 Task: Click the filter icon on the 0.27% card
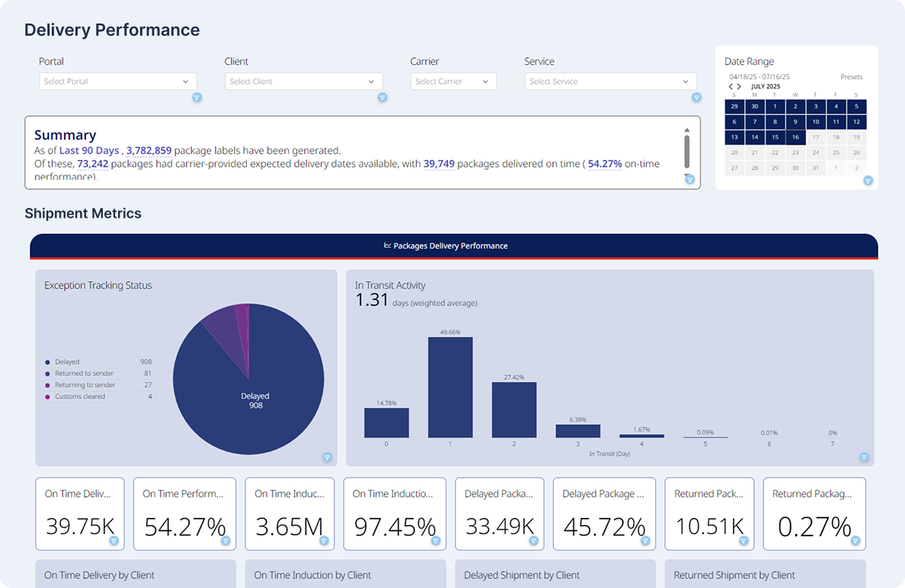click(x=855, y=541)
